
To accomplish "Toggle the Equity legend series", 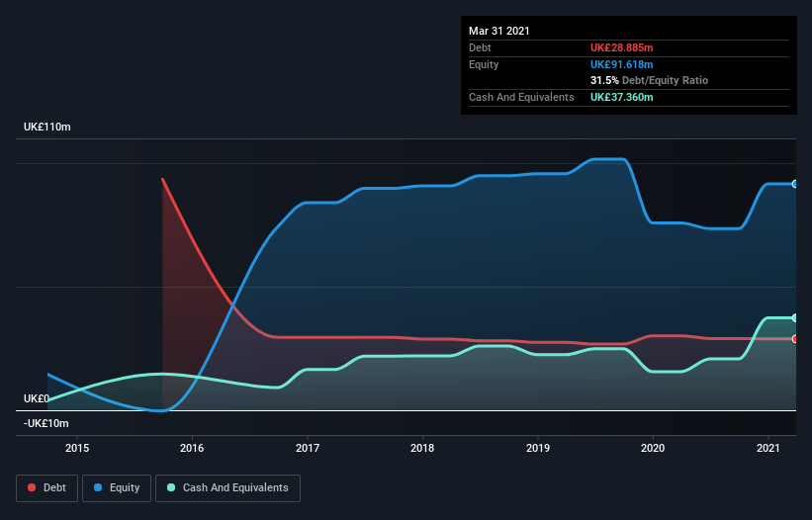I will [x=117, y=488].
